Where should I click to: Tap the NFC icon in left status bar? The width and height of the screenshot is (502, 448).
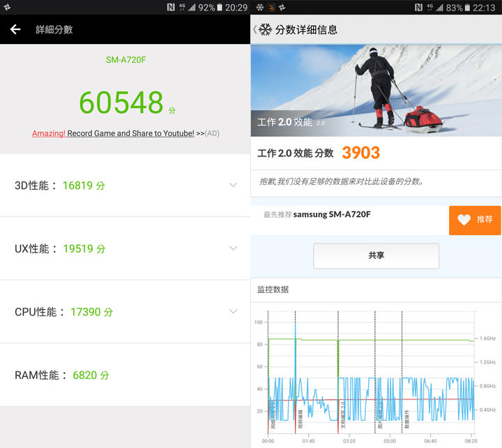pyautogui.click(x=171, y=8)
